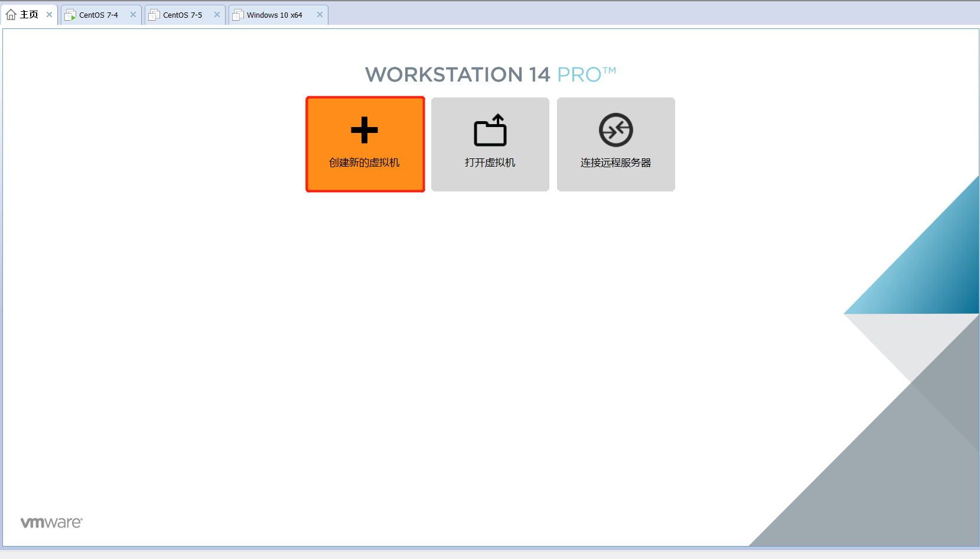Click the 连接远程服务器 label
Viewport: 980px width, 559px height.
616,162
